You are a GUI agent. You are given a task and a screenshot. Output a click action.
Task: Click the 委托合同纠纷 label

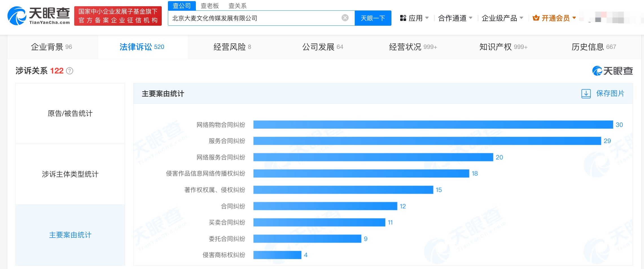[227, 239]
